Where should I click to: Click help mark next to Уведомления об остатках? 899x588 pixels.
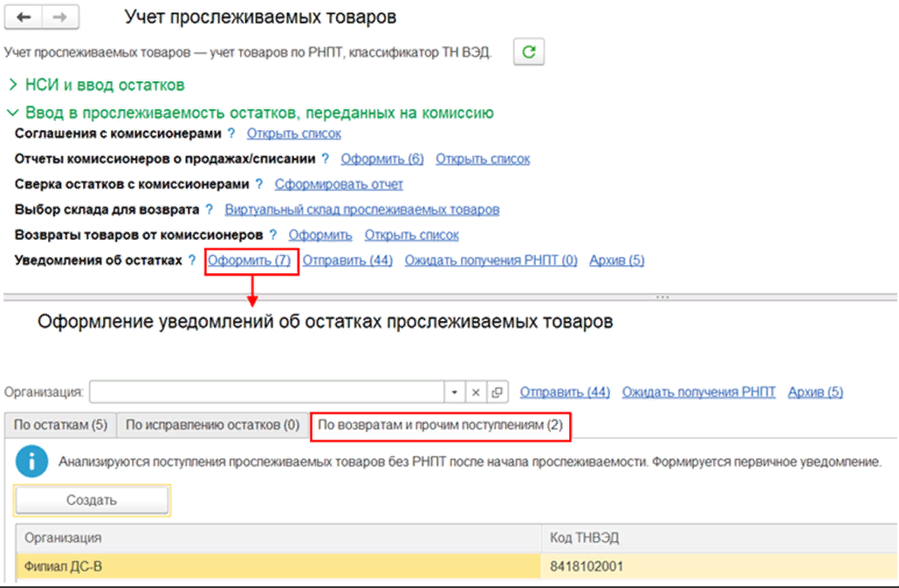click(x=192, y=260)
